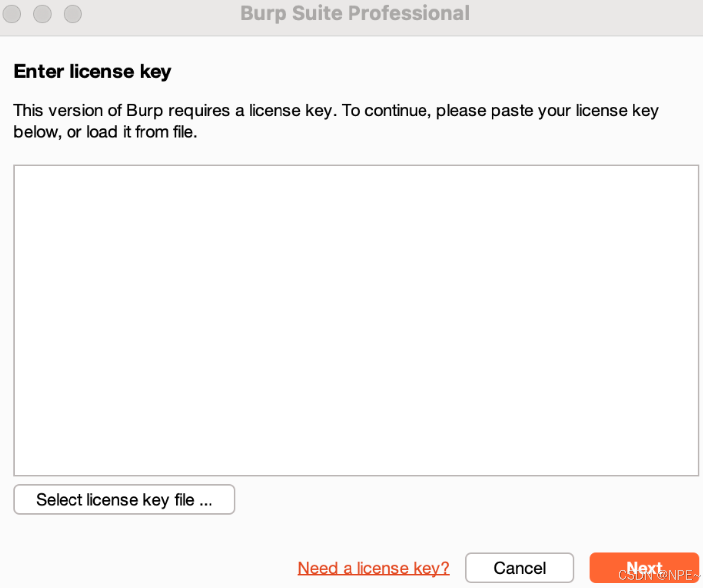The height and width of the screenshot is (588, 703).
Task: Follow the Need a license key? link
Action: pyautogui.click(x=373, y=568)
